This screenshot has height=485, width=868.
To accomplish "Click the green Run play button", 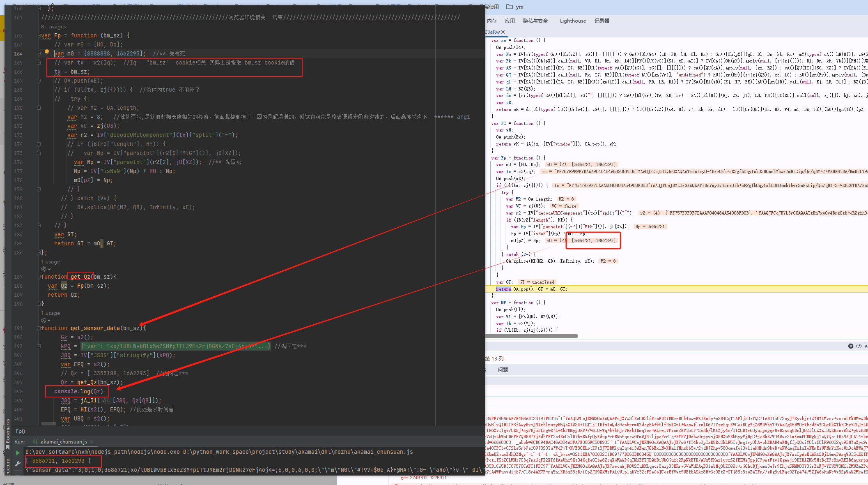I will (x=18, y=453).
